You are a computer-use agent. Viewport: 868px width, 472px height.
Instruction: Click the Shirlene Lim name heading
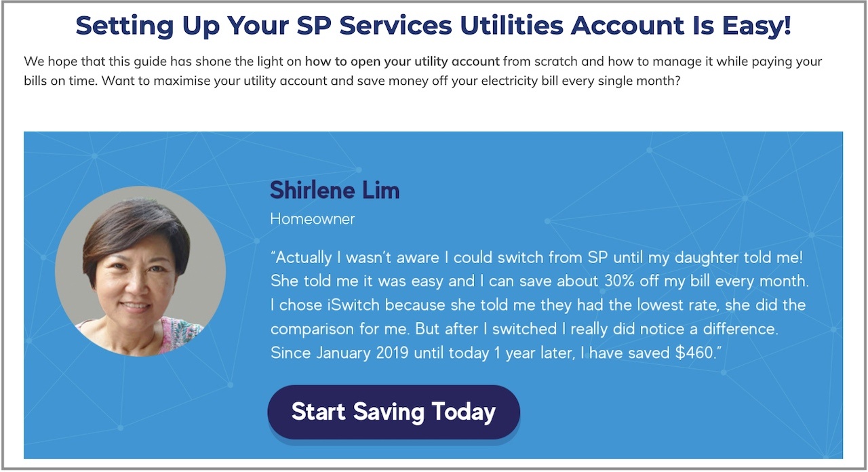(x=334, y=190)
